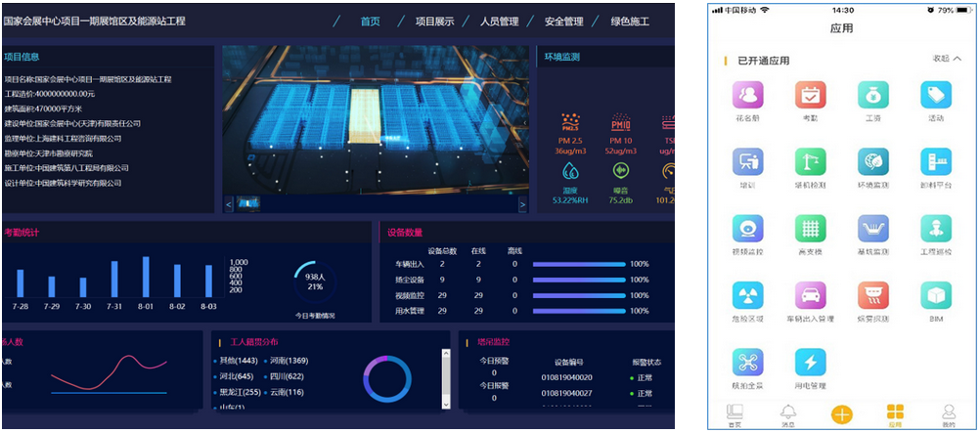
Task: Click the PM 2.5 icon in 环境监测
Action: tap(570, 122)
